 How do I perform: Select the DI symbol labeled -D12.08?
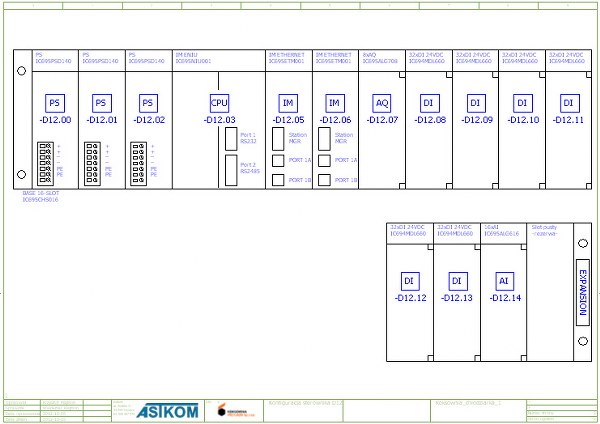pyautogui.click(x=429, y=103)
